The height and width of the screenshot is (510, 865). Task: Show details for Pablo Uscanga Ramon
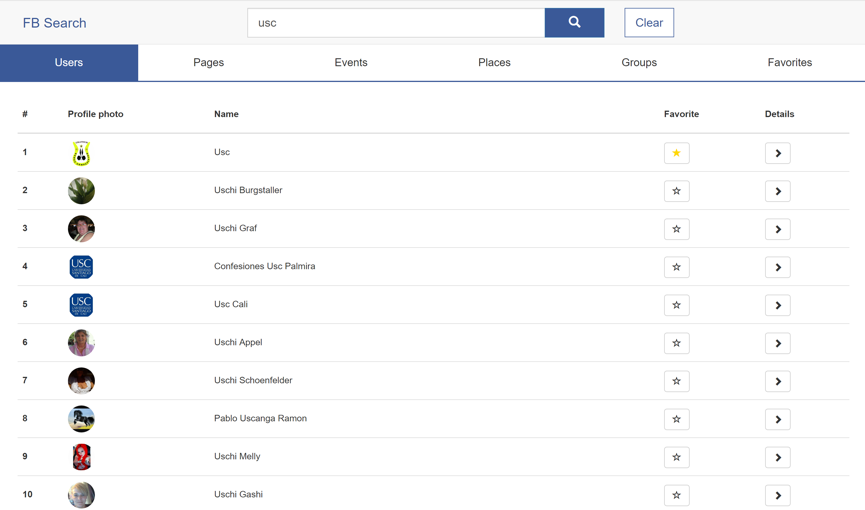point(777,419)
